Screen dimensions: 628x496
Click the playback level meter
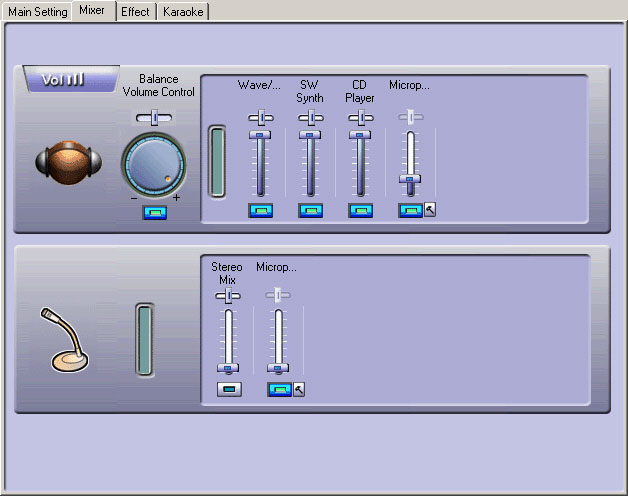pos(217,161)
